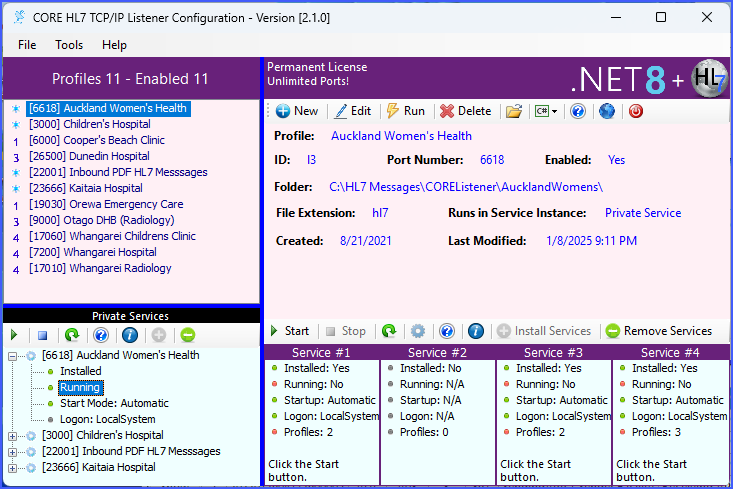Click the green remove icon in Private Services
Viewport: 733px width, 489px height.
(x=188, y=335)
